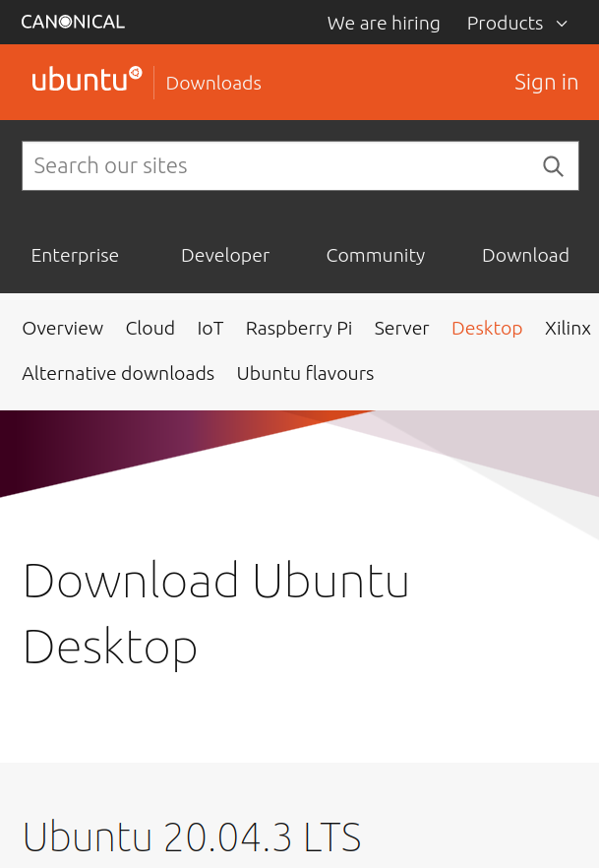Open the Download menu
Viewport: 599px width, 868px height.
coord(525,255)
